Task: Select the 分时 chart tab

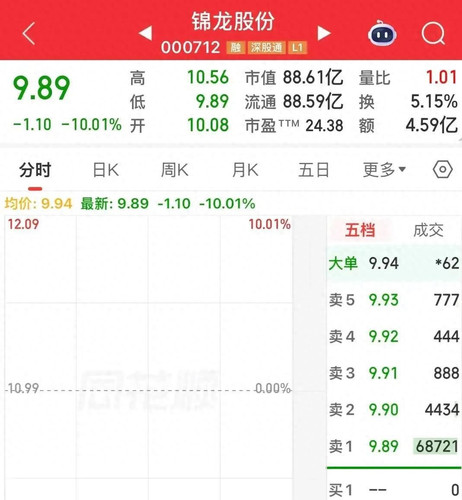Action: pos(35,170)
